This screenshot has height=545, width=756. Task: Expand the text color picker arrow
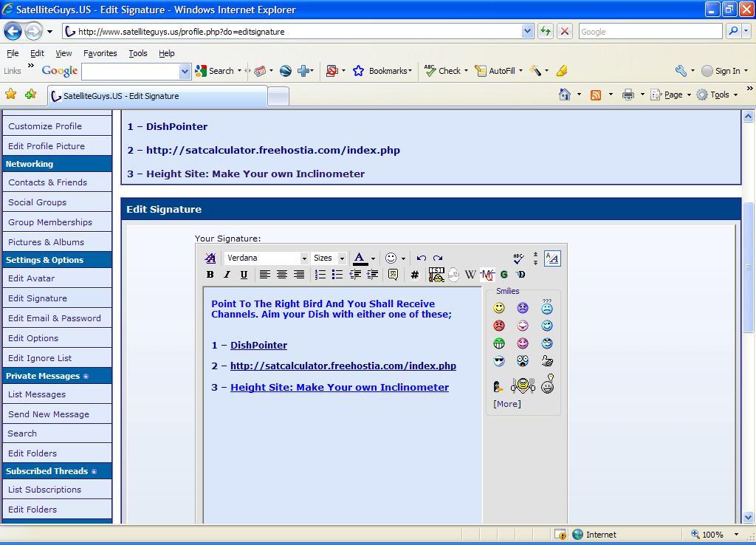[373, 258]
